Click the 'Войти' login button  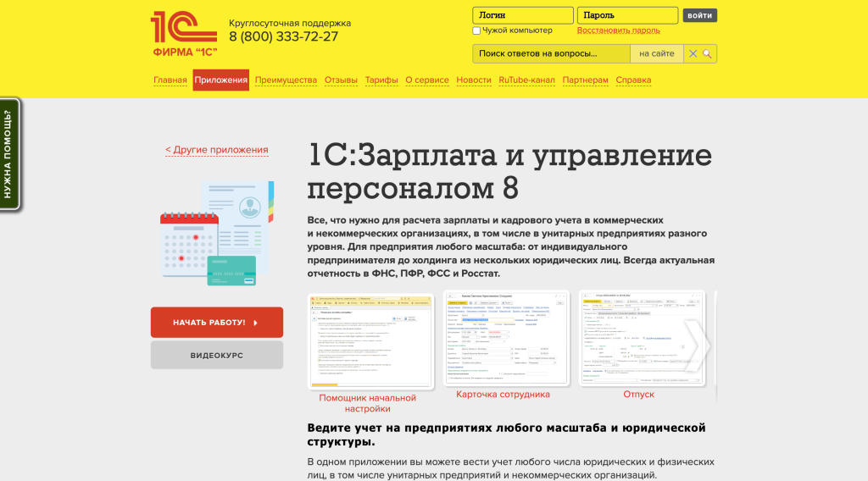699,15
